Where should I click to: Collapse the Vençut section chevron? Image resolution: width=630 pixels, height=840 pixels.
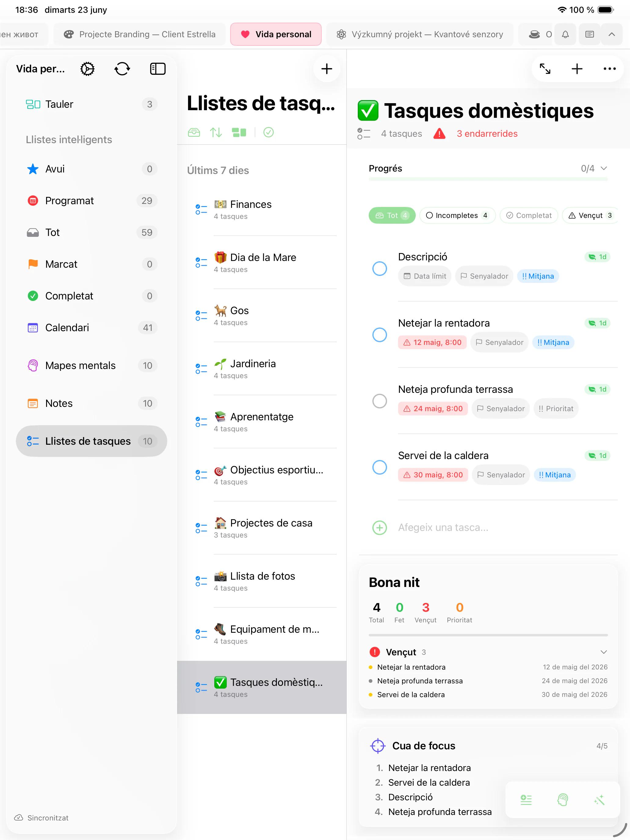coord(604,652)
